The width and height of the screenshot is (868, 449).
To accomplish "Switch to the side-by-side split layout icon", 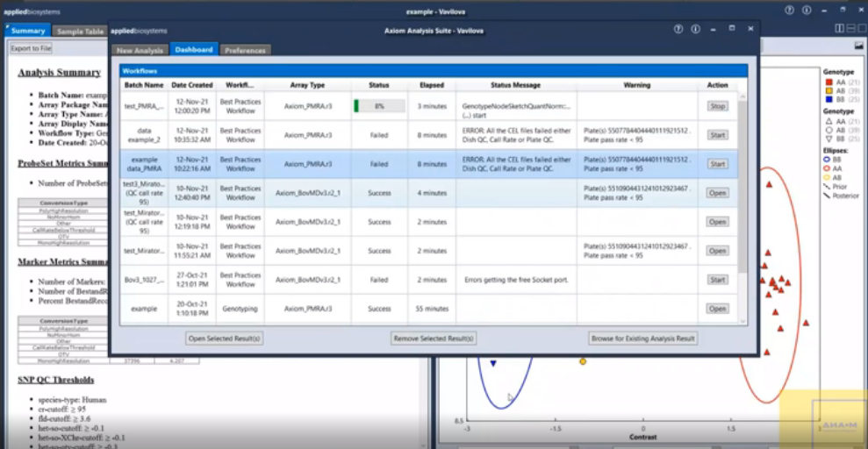I will [x=840, y=28].
